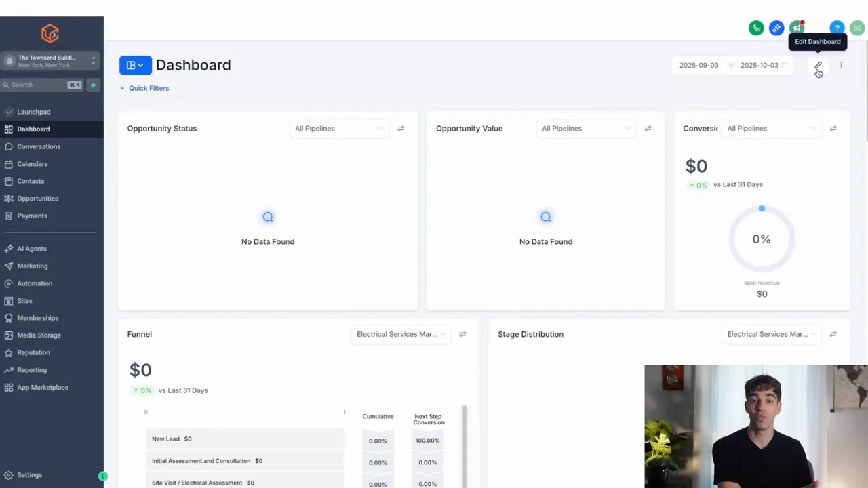Open the Dashboard sidebar menu item

(x=52, y=129)
